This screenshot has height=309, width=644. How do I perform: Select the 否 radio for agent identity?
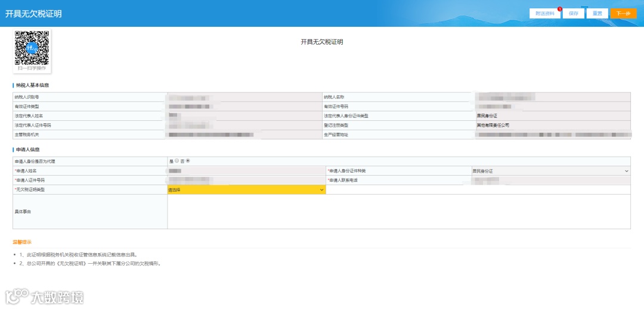188,161
